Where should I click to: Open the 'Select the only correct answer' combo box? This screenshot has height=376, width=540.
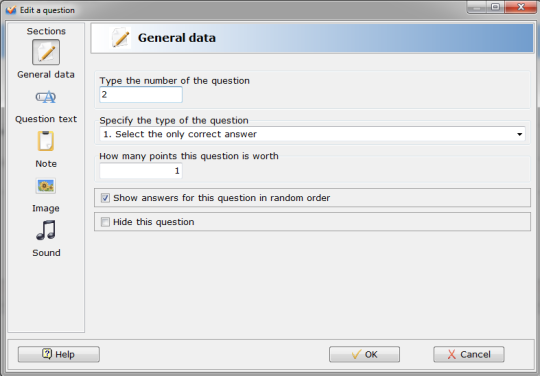[x=312, y=134]
